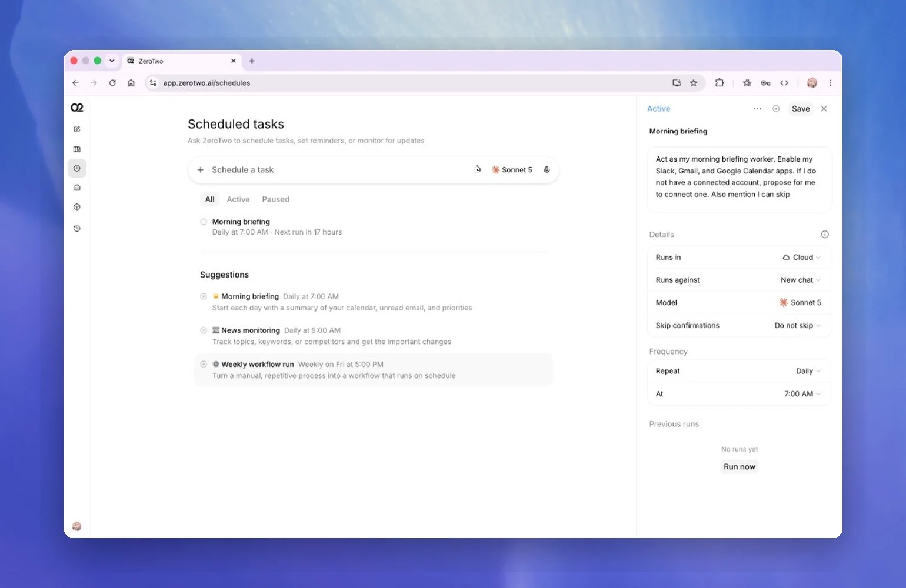Click the plus icon in schedule box

click(x=200, y=170)
